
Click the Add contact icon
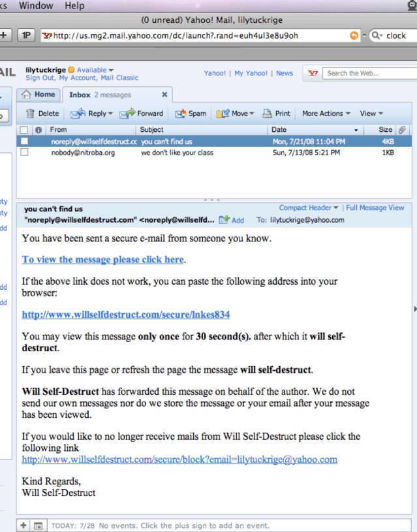click(x=225, y=221)
